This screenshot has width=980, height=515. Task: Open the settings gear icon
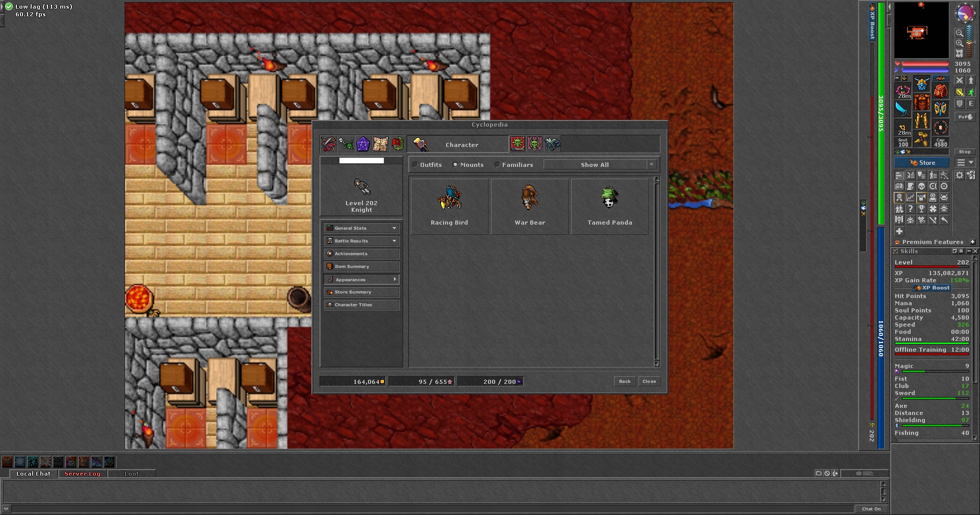(x=960, y=175)
